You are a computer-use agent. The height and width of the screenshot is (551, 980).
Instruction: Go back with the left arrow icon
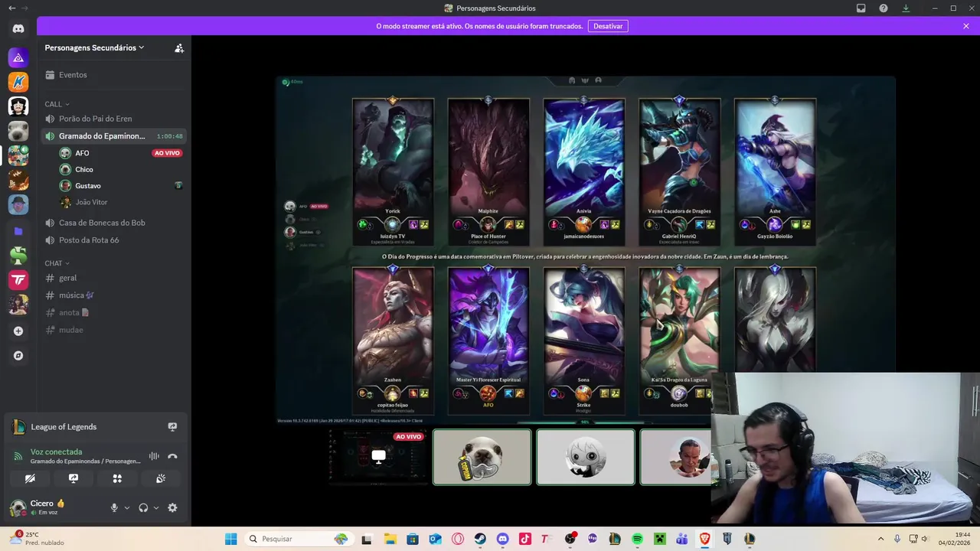click(11, 8)
